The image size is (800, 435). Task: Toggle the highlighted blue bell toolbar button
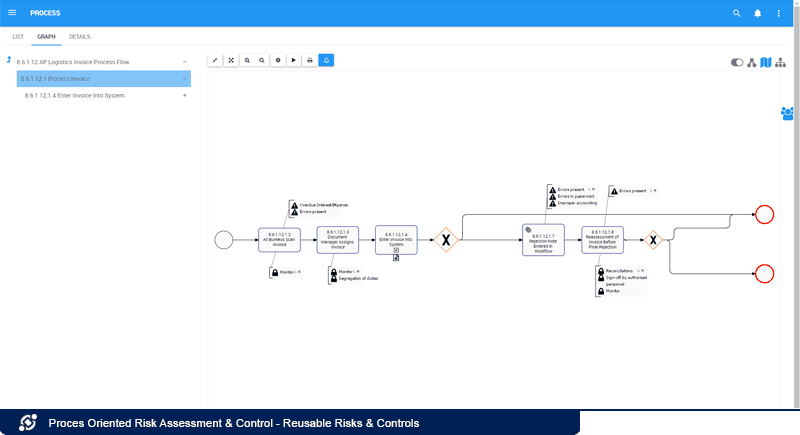[x=326, y=60]
